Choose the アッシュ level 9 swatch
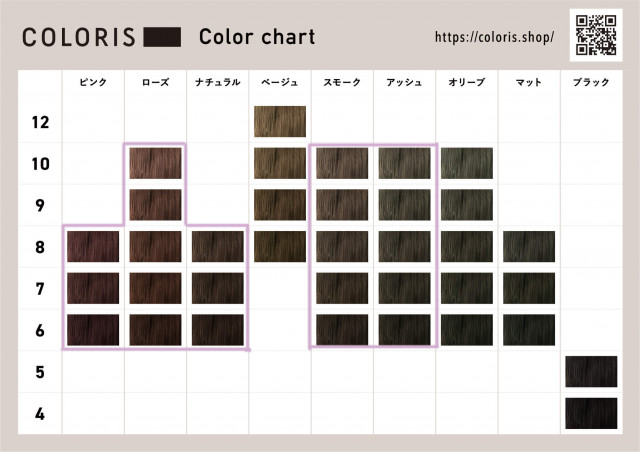Viewport: 640px width, 452px height. click(404, 204)
